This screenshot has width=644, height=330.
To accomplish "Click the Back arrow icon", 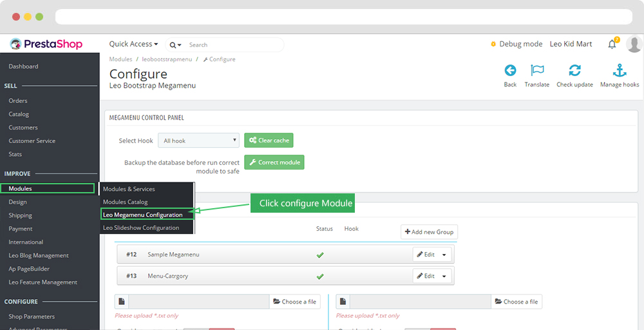I will click(510, 71).
